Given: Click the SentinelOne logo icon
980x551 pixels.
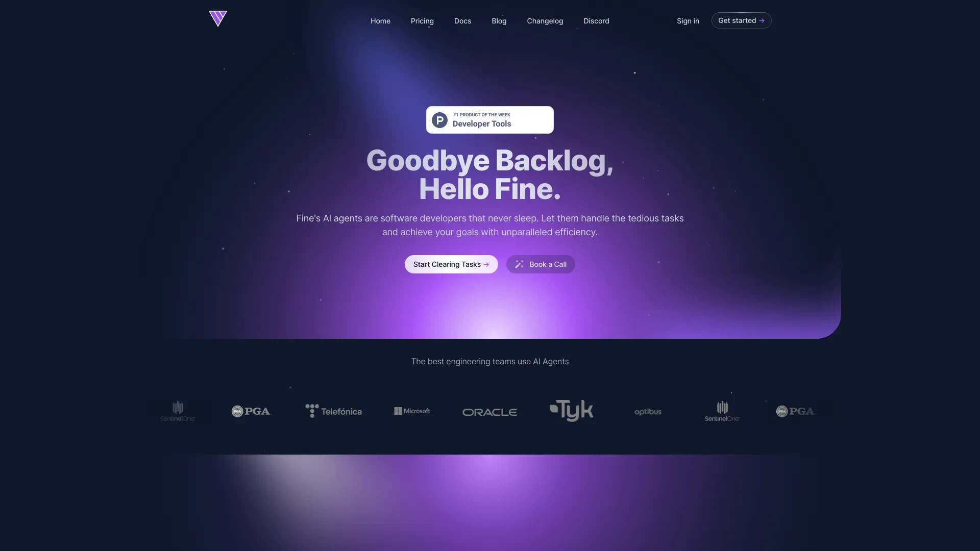Looking at the screenshot, I should 176,406.
